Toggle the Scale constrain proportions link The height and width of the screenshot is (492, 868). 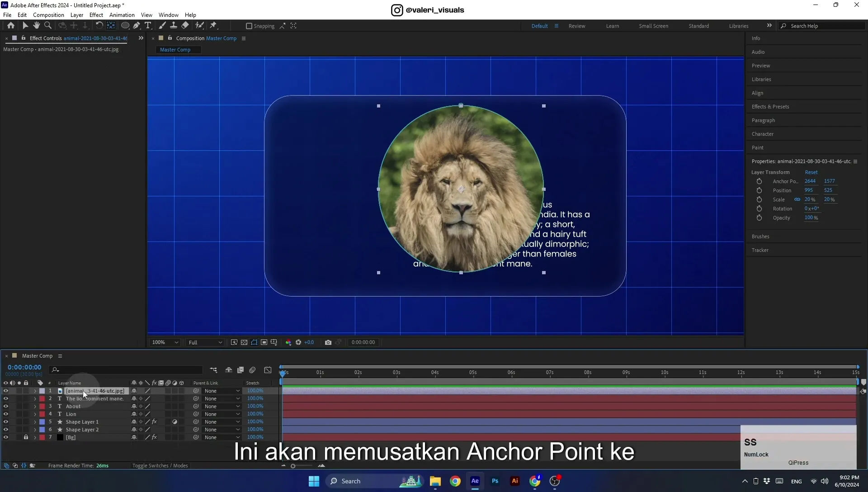pos(797,199)
